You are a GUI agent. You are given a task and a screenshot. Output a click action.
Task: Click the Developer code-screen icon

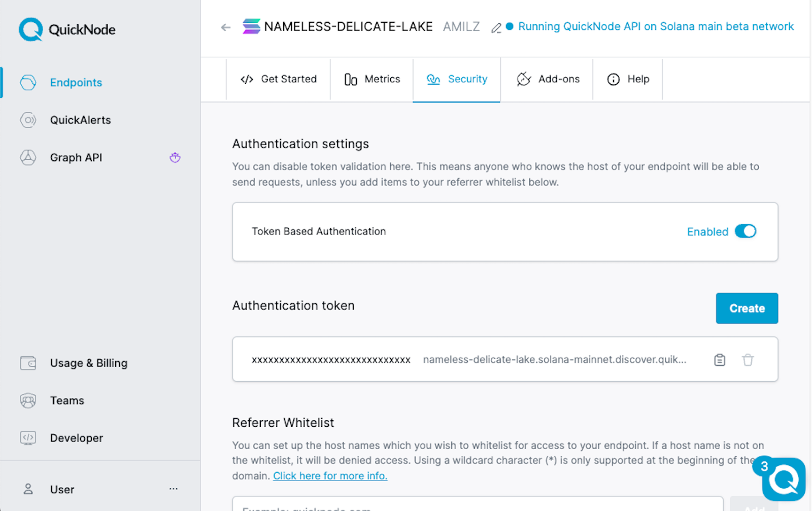tap(28, 437)
